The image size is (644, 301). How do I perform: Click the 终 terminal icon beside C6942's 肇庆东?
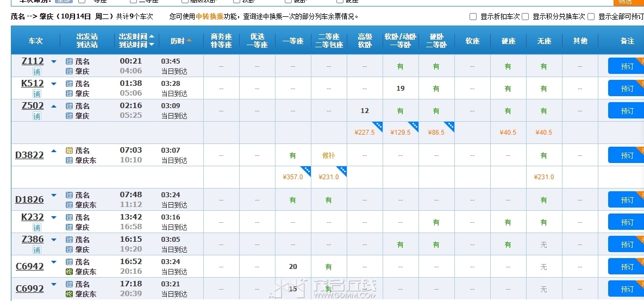pyautogui.click(x=69, y=272)
